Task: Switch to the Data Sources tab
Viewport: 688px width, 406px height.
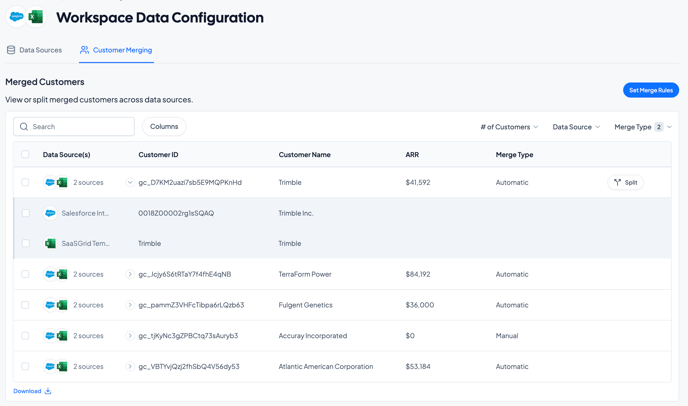Action: [x=34, y=50]
